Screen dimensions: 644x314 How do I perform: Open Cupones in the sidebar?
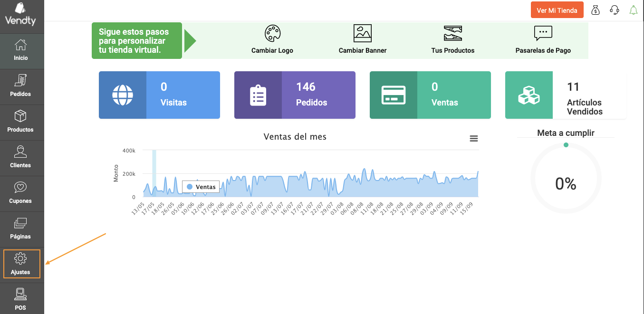[x=22, y=194]
